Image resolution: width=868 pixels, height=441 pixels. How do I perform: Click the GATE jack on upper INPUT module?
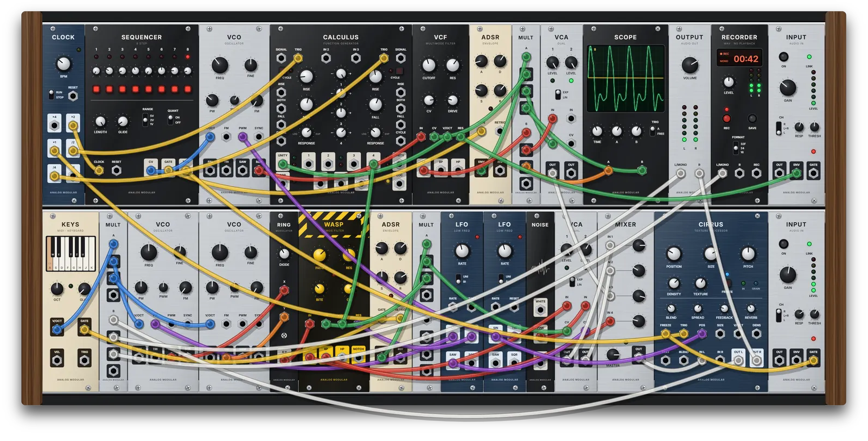[x=813, y=173]
